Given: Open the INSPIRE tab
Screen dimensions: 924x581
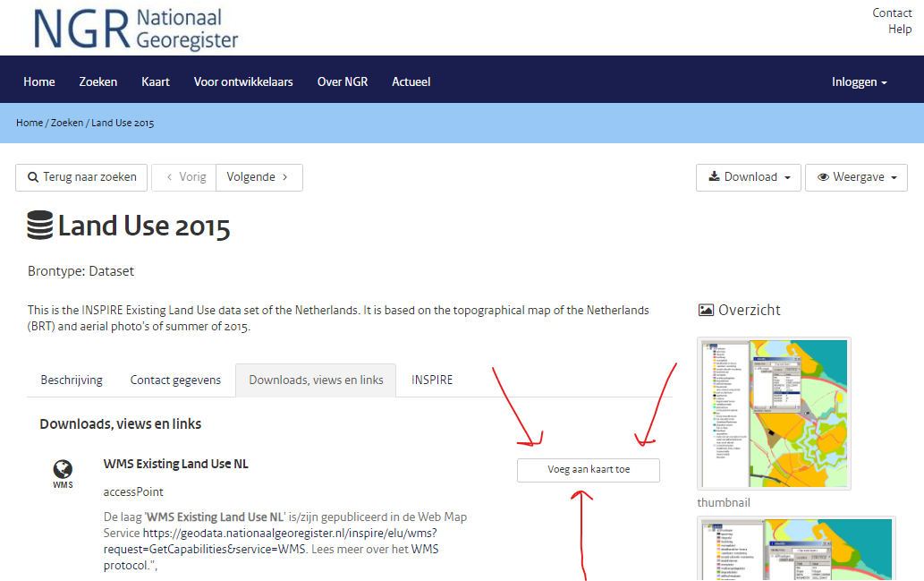Looking at the screenshot, I should pyautogui.click(x=432, y=380).
